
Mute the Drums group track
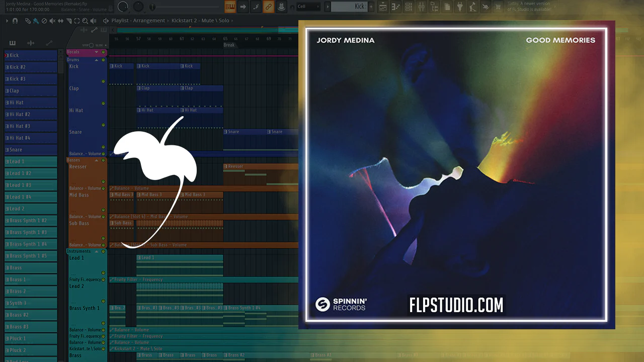[103, 60]
